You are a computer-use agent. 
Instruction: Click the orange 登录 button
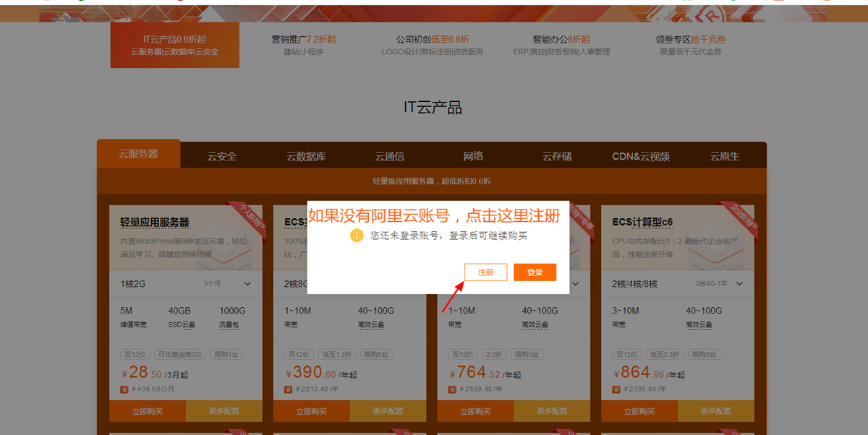(535, 272)
